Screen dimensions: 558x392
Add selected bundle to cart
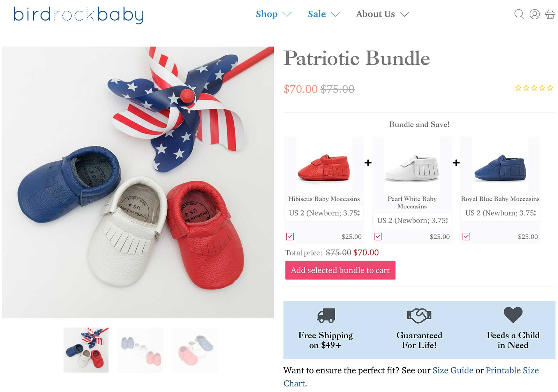(341, 270)
